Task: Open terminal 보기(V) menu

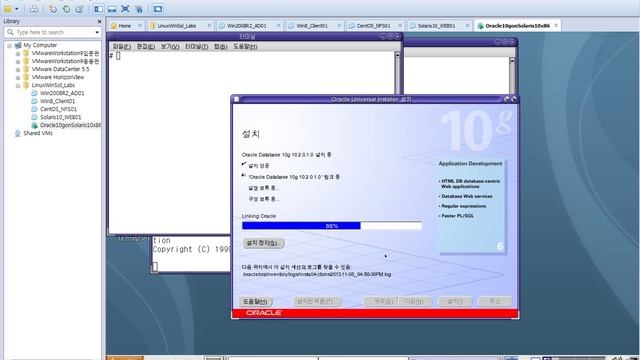Action: coord(170,47)
